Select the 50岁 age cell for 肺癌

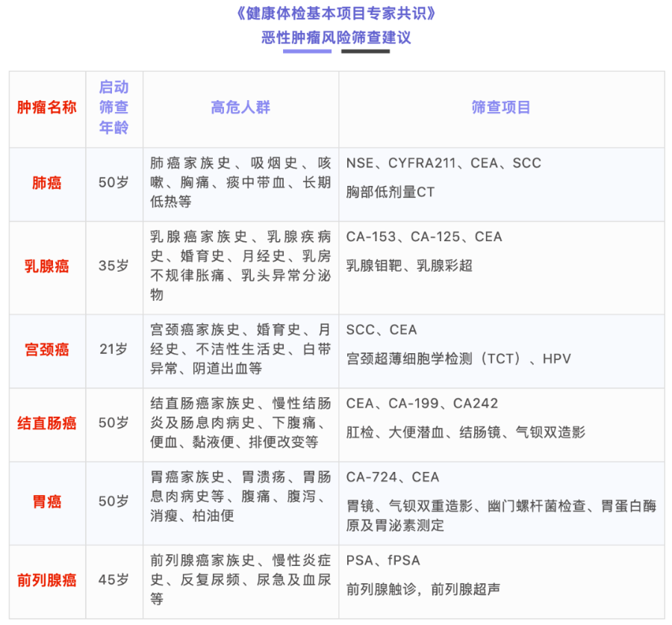(113, 183)
